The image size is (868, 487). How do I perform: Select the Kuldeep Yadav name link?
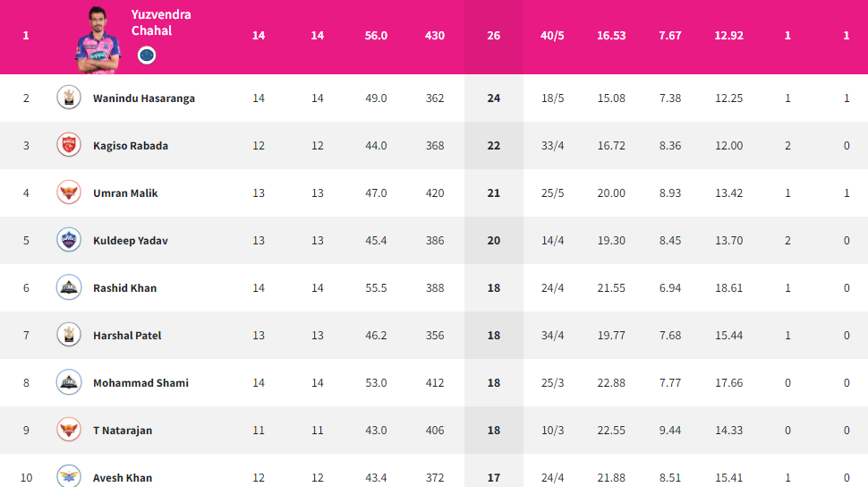click(x=131, y=241)
